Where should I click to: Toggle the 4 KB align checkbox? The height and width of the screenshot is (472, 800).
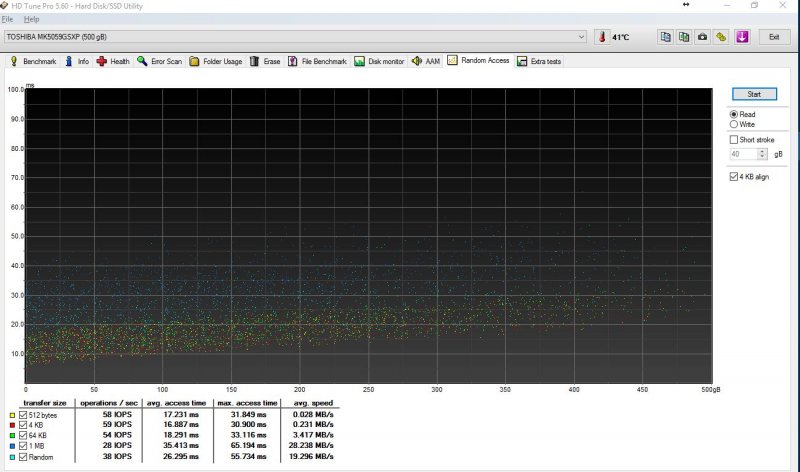pos(735,177)
